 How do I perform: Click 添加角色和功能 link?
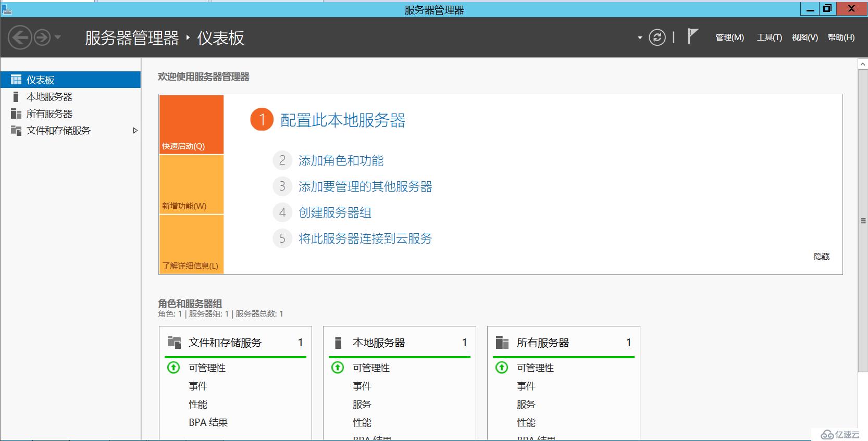341,160
